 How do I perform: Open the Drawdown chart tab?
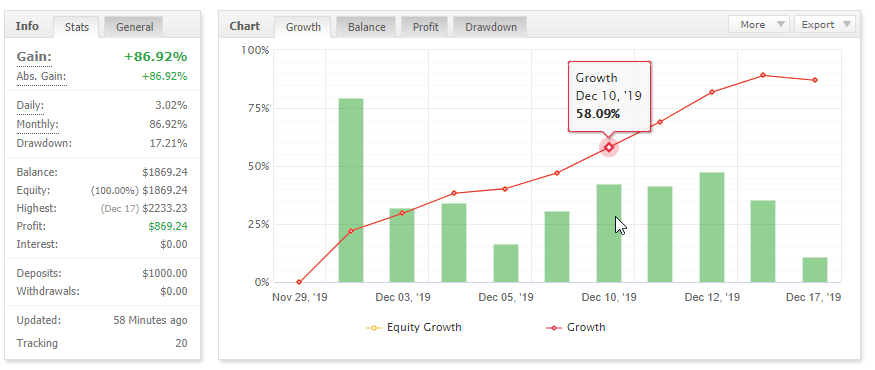pyautogui.click(x=491, y=27)
